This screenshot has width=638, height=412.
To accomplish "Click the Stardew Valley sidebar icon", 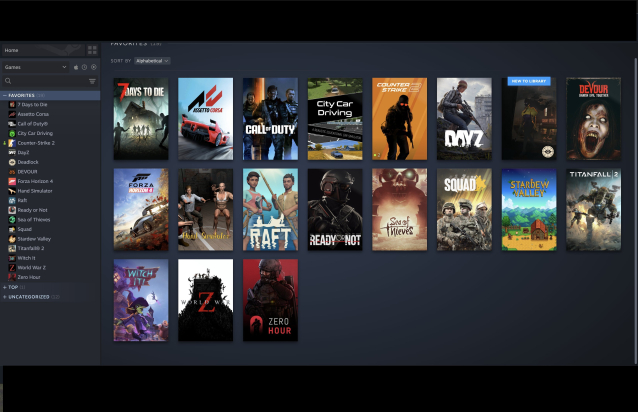I will tap(12, 238).
